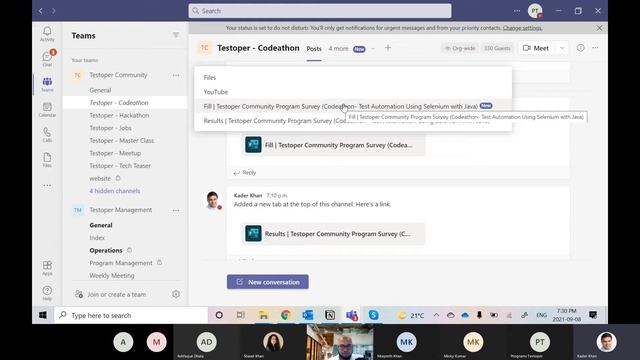The width and height of the screenshot is (640, 360).
Task: Go forward with the forward arrow
Action: click(x=53, y=11)
